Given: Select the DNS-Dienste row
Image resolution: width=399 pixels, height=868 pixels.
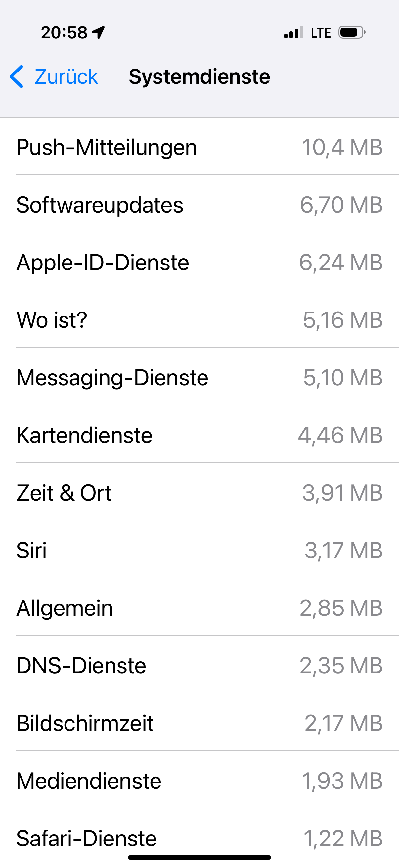Looking at the screenshot, I should click(x=199, y=665).
